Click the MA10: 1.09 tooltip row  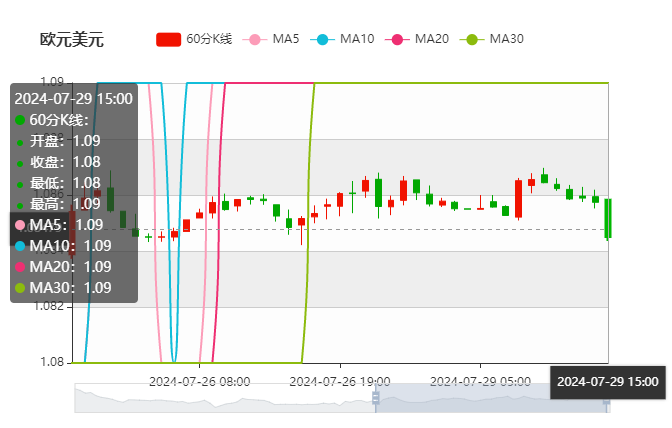(x=63, y=246)
